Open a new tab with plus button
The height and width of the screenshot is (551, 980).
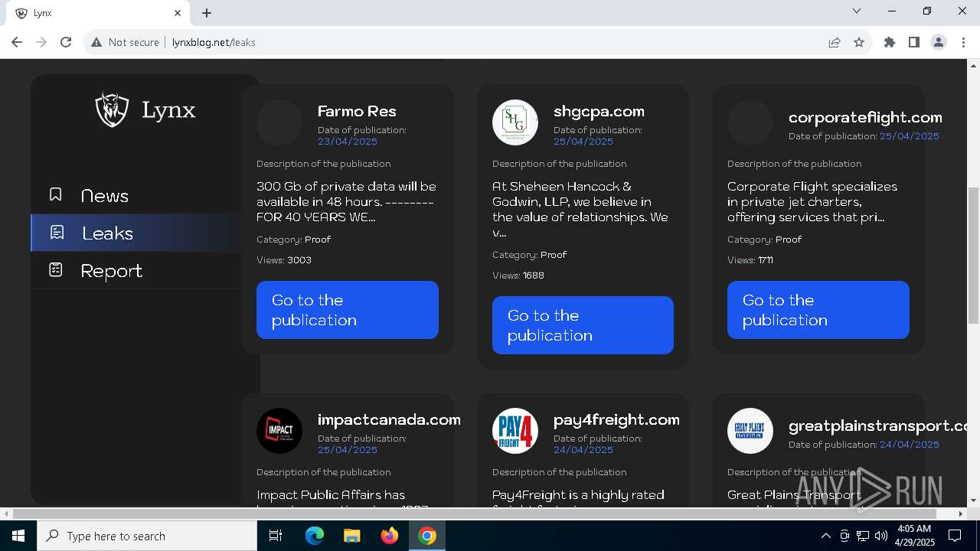click(x=207, y=13)
